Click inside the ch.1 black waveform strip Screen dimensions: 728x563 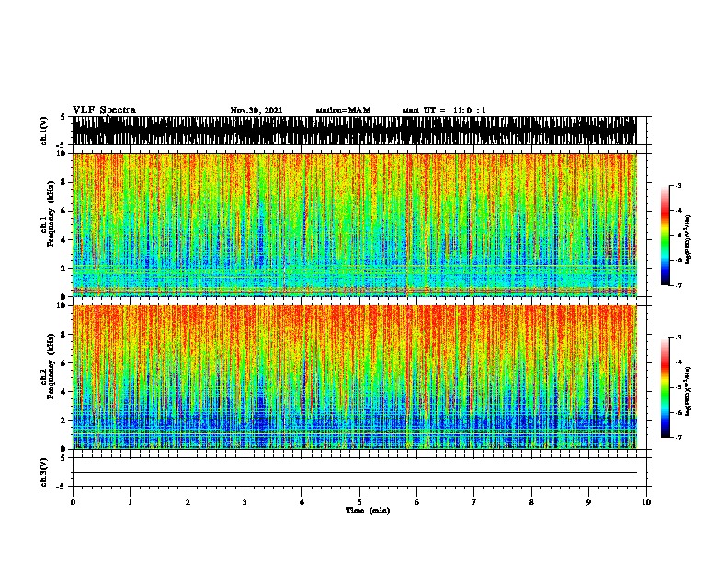click(x=354, y=131)
